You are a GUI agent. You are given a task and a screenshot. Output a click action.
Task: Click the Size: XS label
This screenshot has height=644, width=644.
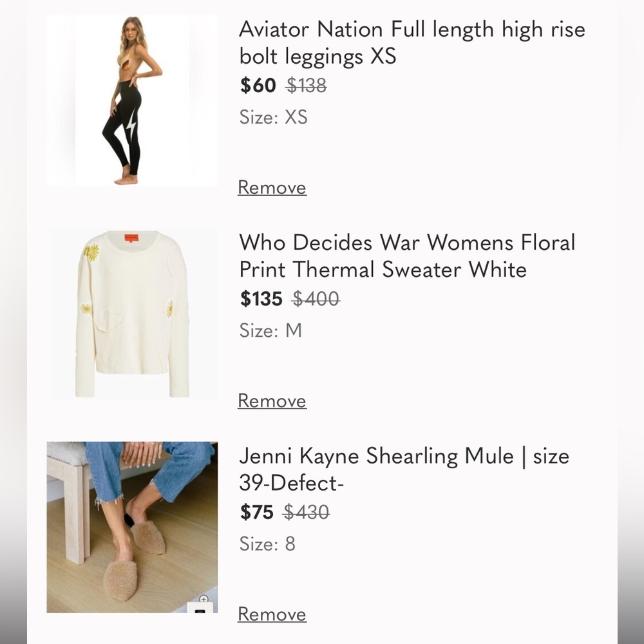[x=273, y=117]
